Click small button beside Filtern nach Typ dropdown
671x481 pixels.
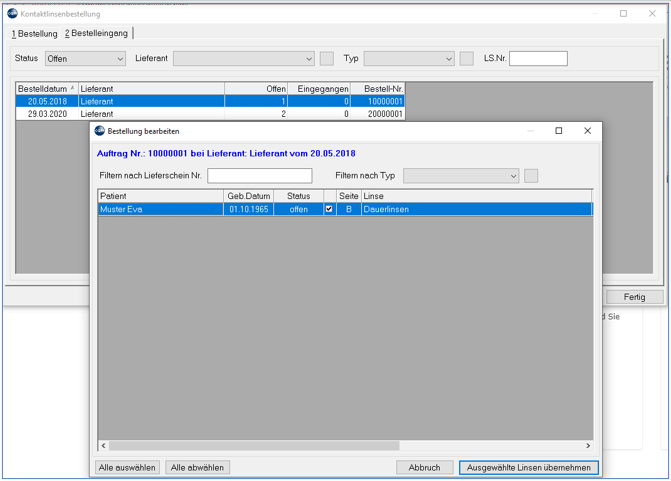(x=531, y=176)
